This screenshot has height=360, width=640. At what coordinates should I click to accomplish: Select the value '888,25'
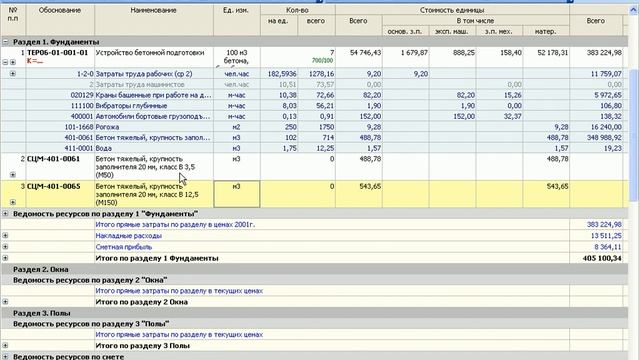click(463, 53)
